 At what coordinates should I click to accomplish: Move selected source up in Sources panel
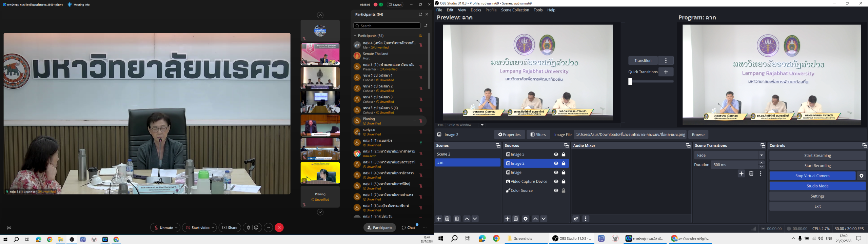pos(535,219)
